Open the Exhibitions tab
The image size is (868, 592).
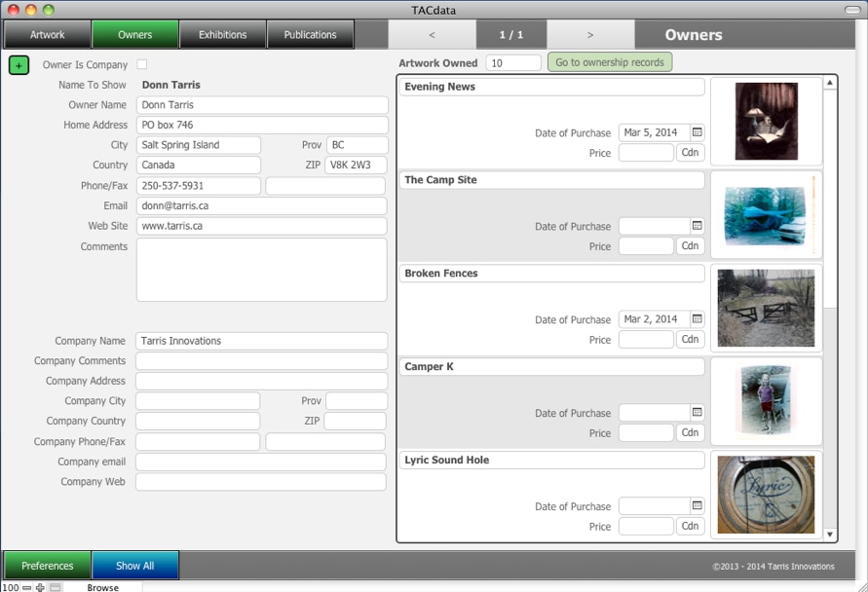pyautogui.click(x=222, y=35)
